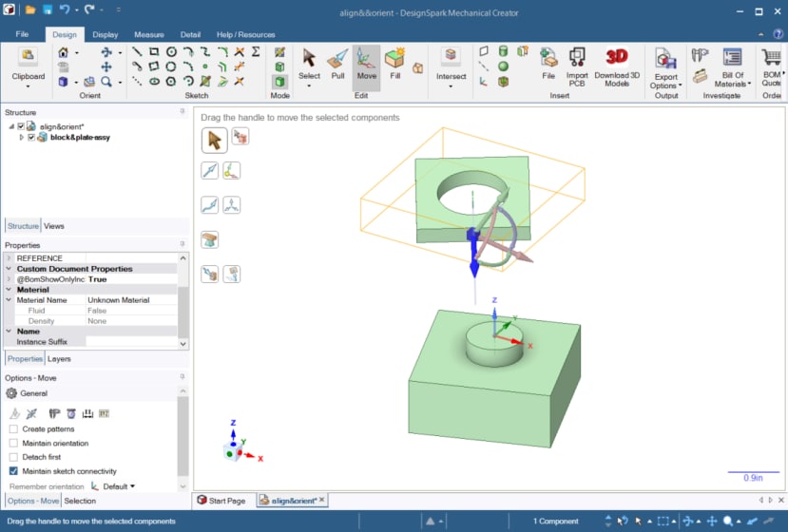
Task: Click the Zoom magnifier in Orient group
Action: pyautogui.click(x=106, y=82)
